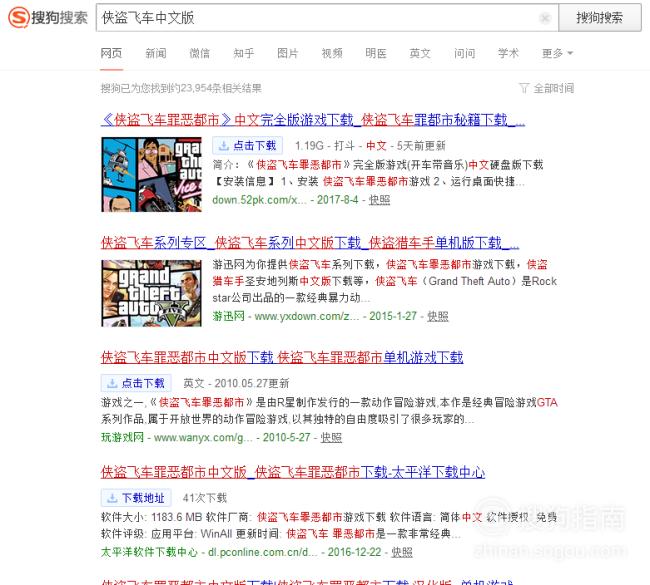Select the 网页 tab
This screenshot has height=585, width=650.
click(112, 53)
